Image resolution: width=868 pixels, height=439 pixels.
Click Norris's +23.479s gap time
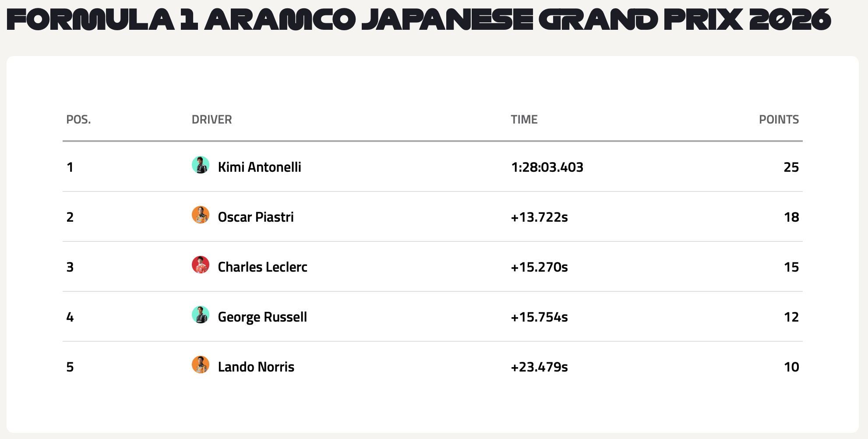[539, 367]
